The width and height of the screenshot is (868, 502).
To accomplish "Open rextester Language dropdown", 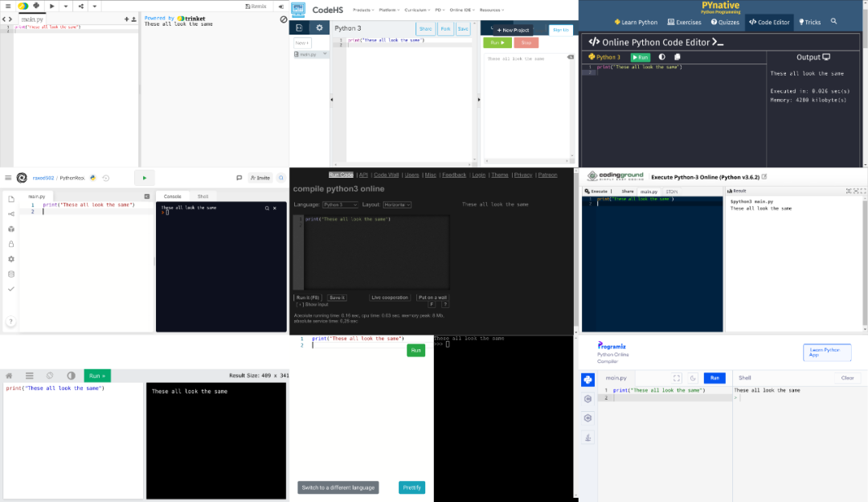I will click(340, 204).
